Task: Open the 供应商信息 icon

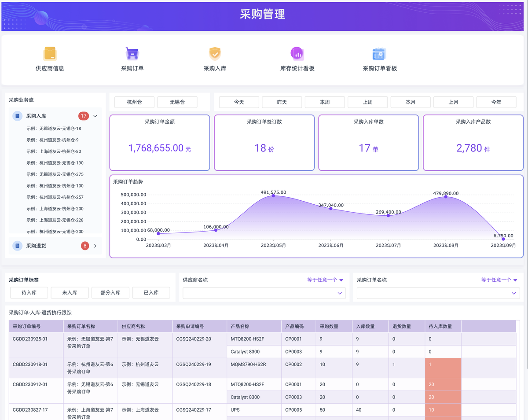Action: coord(50,53)
